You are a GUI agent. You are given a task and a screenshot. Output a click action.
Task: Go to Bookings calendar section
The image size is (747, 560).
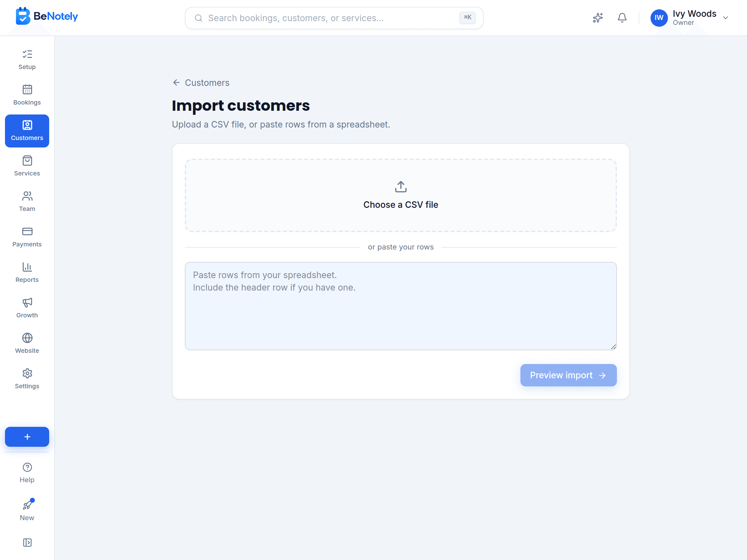pyautogui.click(x=27, y=95)
